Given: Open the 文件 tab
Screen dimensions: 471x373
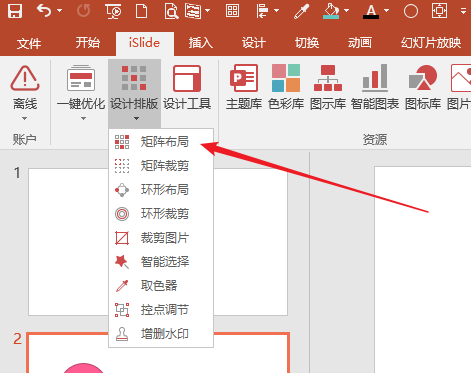Looking at the screenshot, I should [x=29, y=43].
